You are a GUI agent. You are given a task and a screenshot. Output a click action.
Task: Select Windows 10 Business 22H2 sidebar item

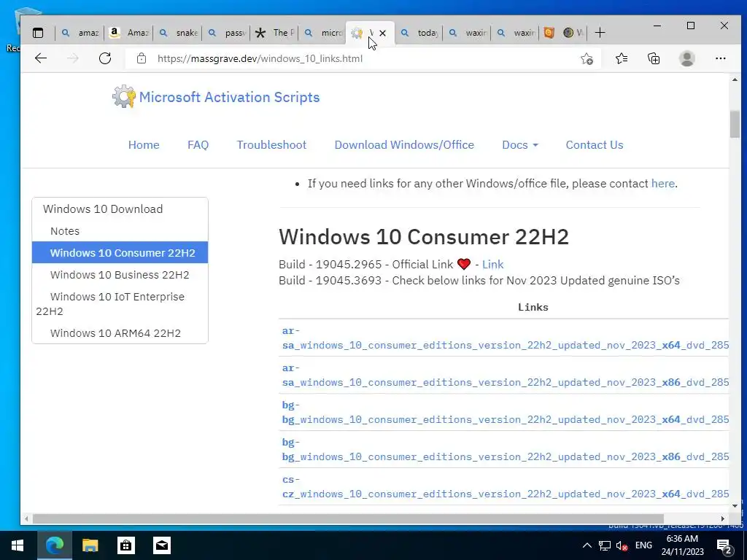(x=120, y=275)
